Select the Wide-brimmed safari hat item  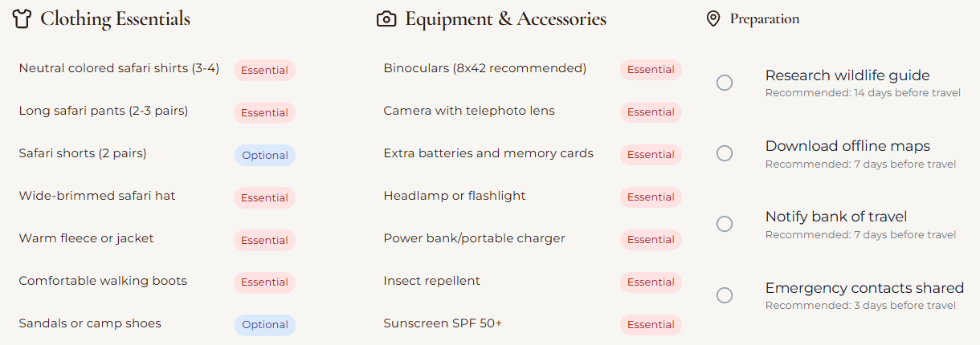97,196
